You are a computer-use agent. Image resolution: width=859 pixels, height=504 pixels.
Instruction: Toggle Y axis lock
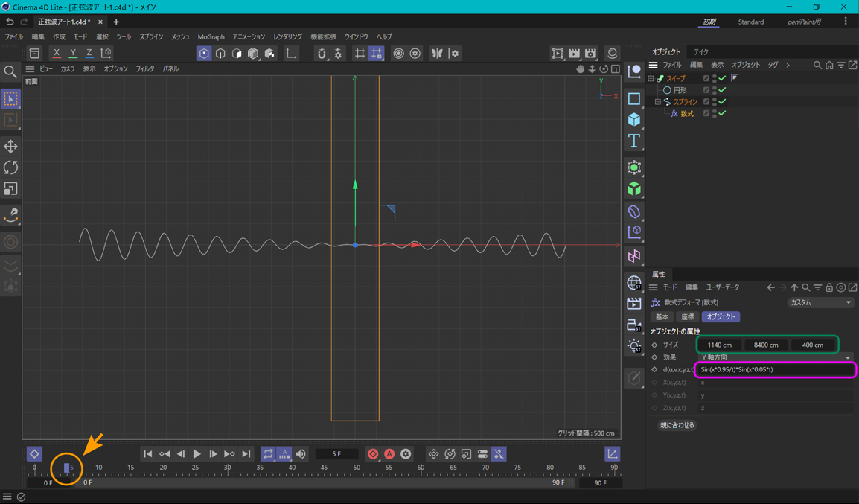(73, 54)
